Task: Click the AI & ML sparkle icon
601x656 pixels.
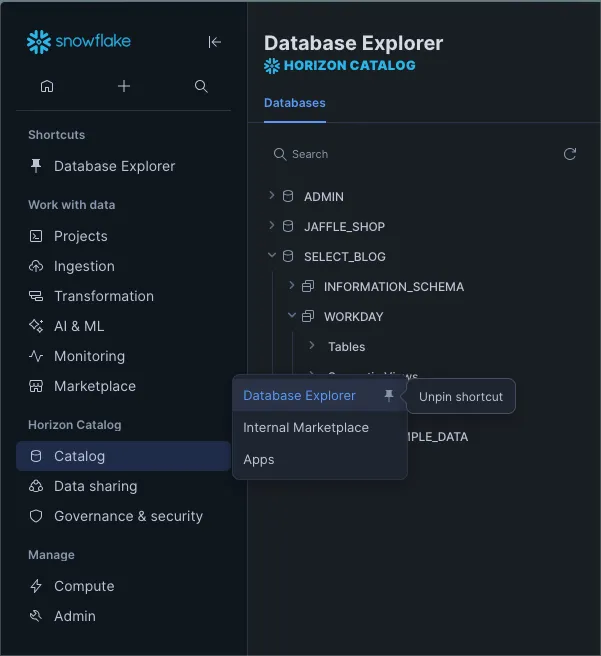Action: click(x=36, y=326)
